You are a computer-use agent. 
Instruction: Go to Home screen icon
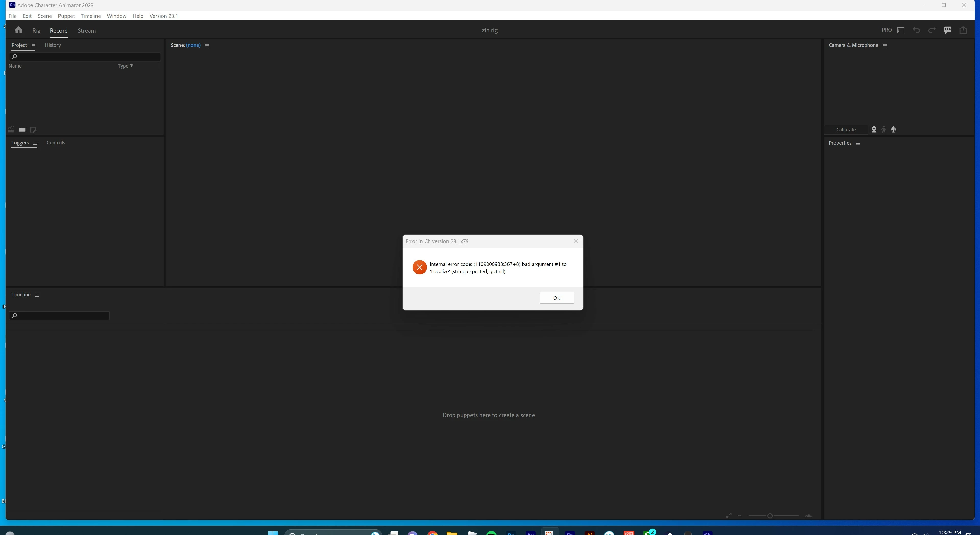[x=18, y=30]
